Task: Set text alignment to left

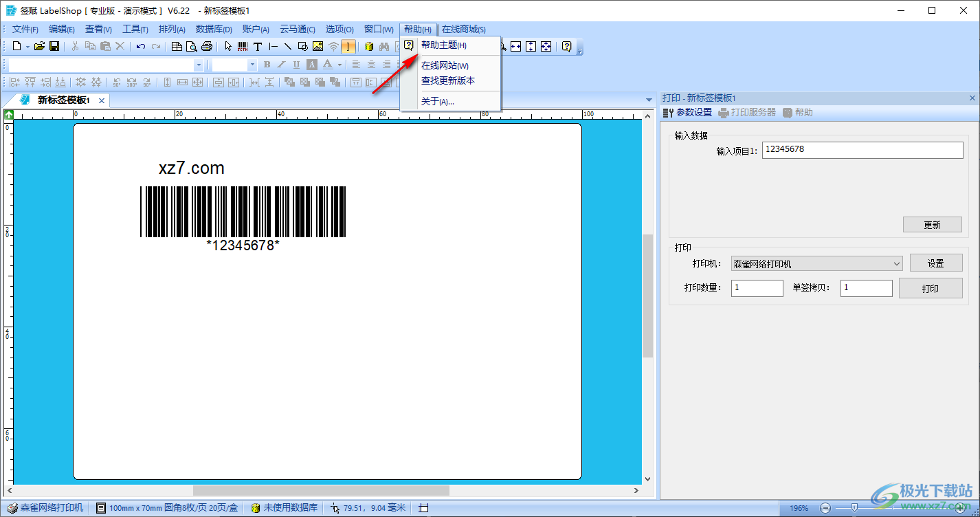Action: coord(356,65)
